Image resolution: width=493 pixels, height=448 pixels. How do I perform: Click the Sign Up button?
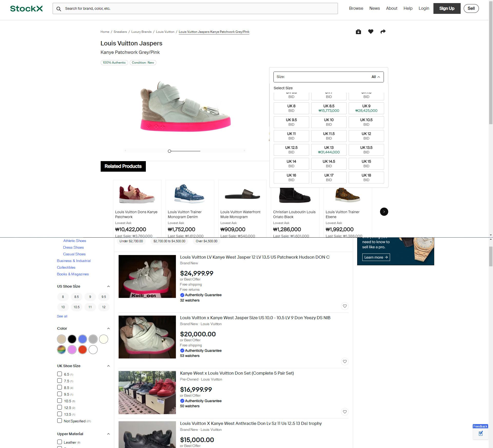447,8
